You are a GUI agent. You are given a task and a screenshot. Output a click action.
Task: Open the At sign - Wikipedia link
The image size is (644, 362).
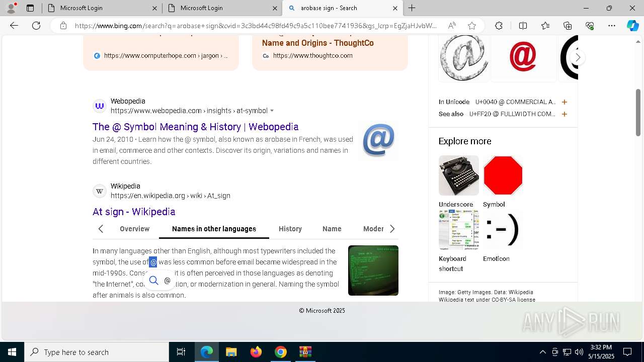coord(134,212)
